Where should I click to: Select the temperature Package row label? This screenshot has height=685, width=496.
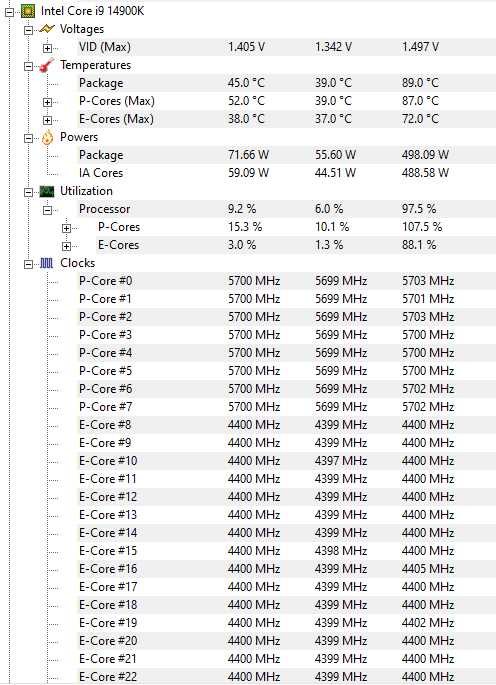(x=101, y=83)
